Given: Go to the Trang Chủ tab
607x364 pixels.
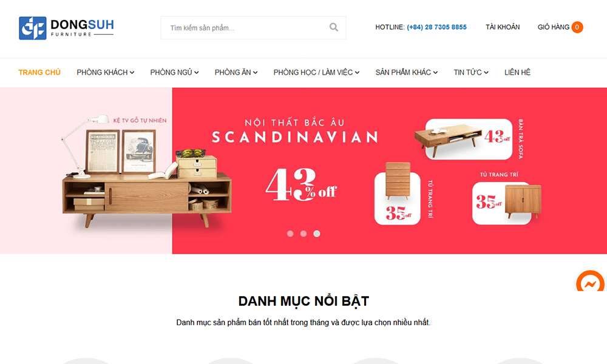Looking at the screenshot, I should pos(39,72).
